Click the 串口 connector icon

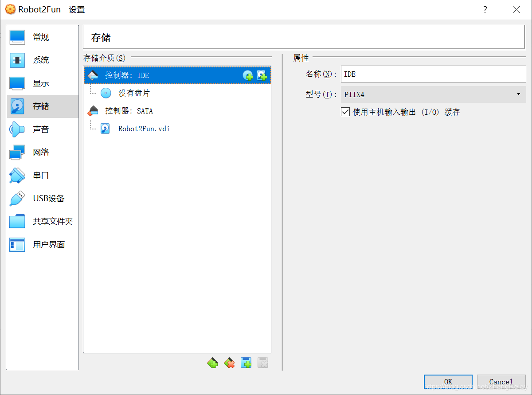click(x=17, y=176)
